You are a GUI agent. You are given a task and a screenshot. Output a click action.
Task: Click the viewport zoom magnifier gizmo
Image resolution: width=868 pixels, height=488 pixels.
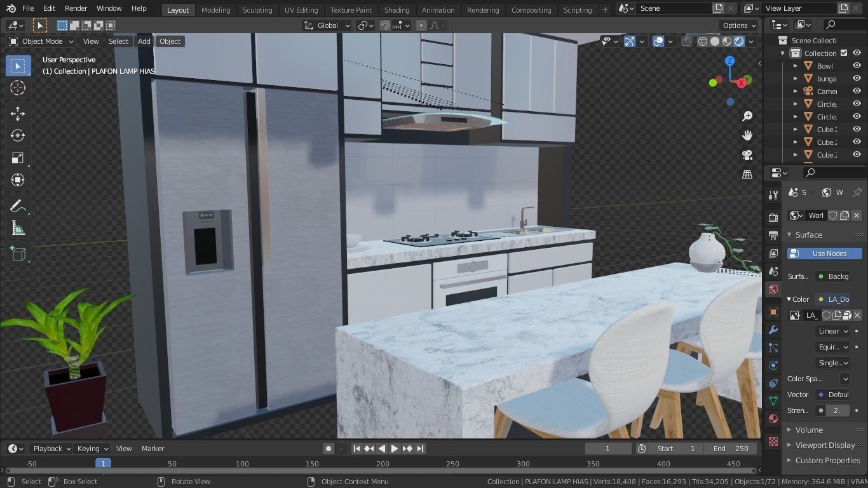coord(747,116)
